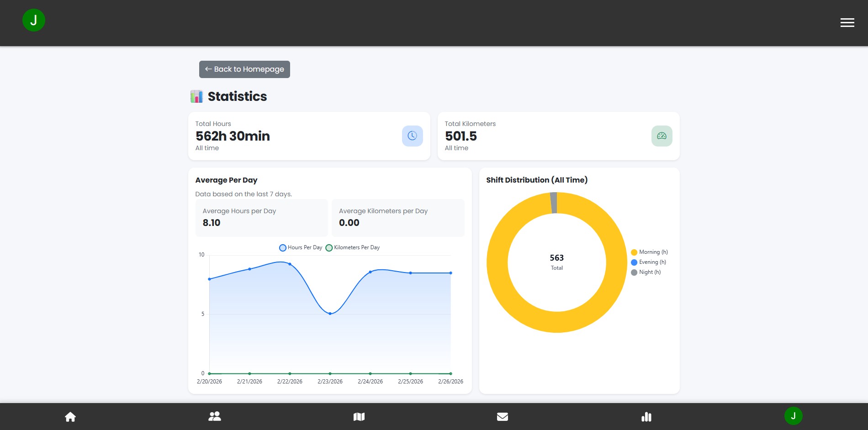Open the hamburger menu in header
The height and width of the screenshot is (430, 868).
pyautogui.click(x=847, y=23)
